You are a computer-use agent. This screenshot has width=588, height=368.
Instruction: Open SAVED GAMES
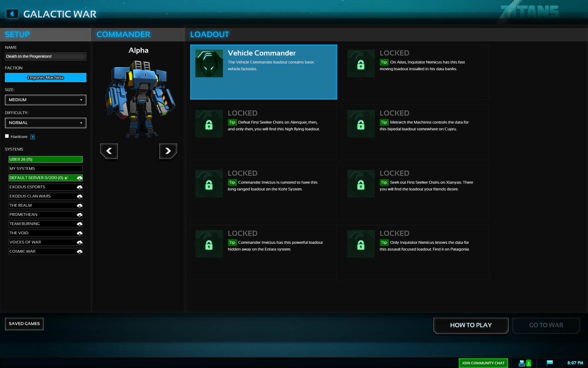[x=24, y=324]
